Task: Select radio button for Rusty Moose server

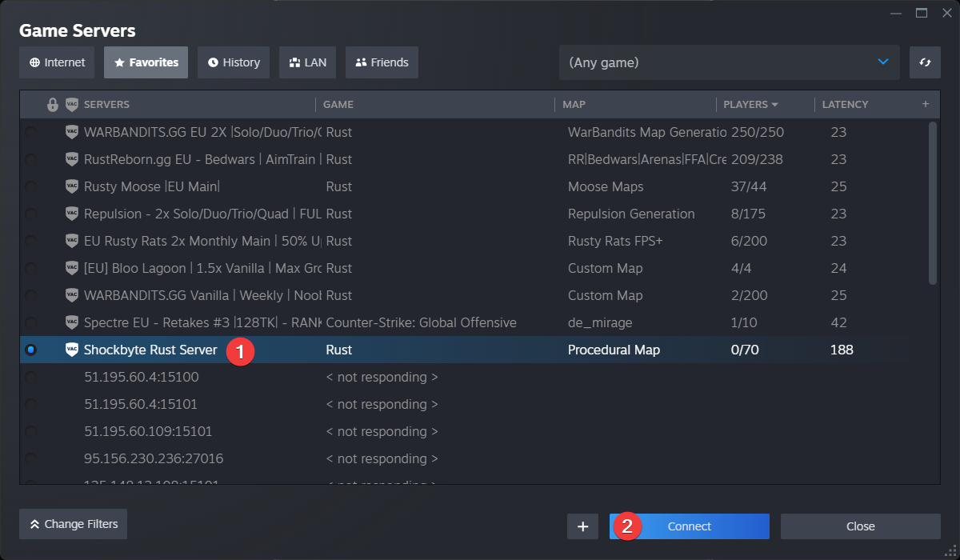Action: click(30, 186)
